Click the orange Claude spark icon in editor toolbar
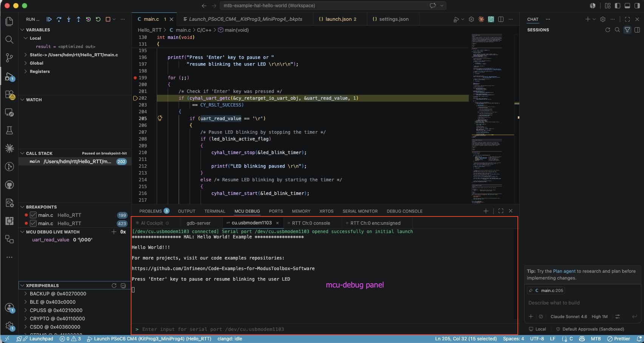 481,19
